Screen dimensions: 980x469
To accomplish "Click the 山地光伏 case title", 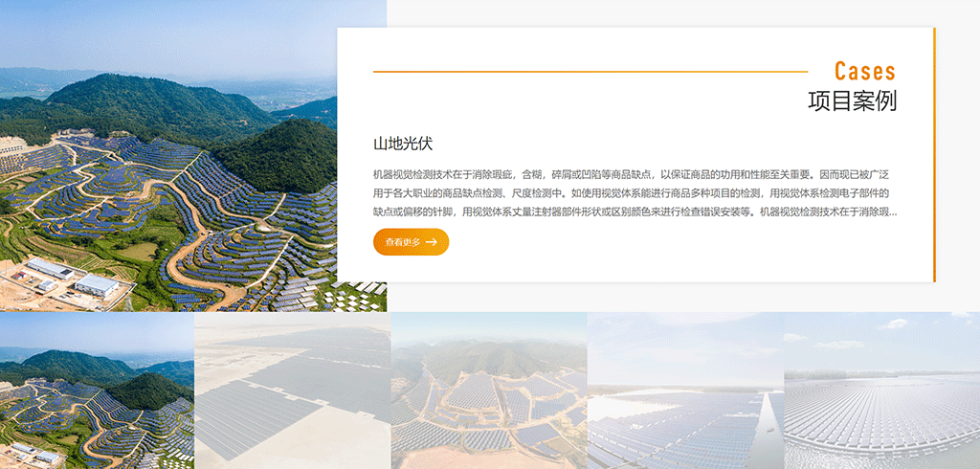I will click(x=403, y=144).
